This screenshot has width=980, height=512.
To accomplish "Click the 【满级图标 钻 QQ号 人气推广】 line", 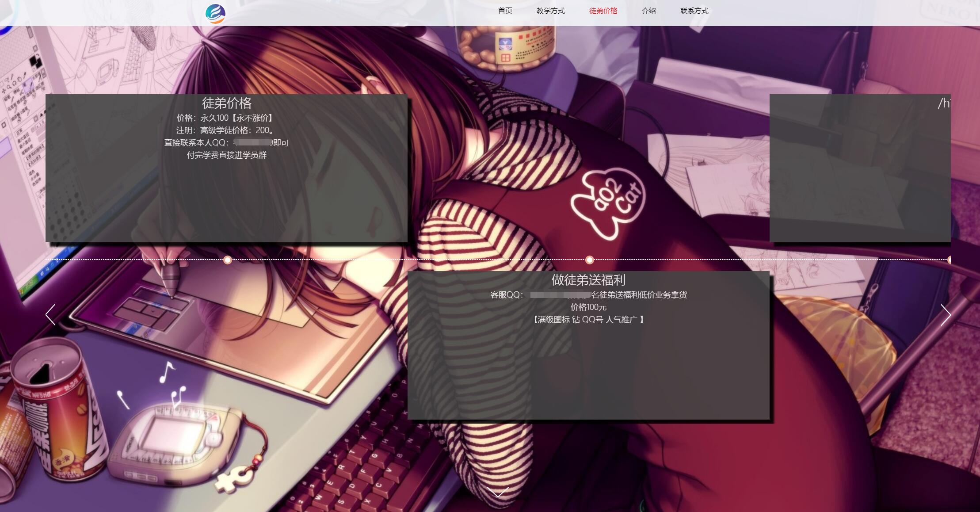I will pyautogui.click(x=588, y=319).
